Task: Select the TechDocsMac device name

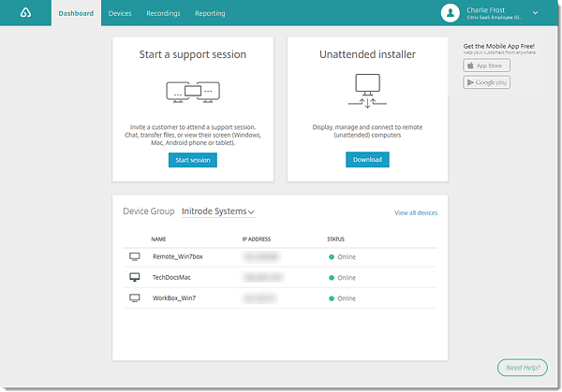Action: tap(172, 278)
